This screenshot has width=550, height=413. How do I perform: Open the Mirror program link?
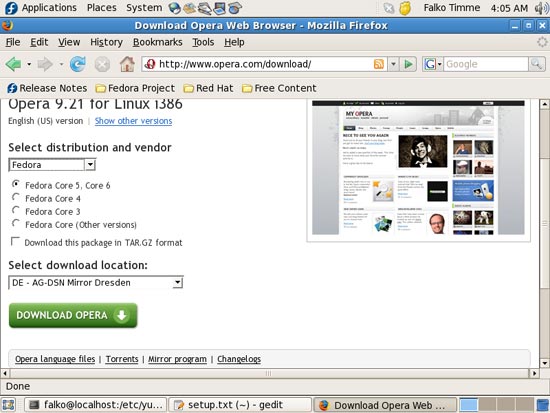coord(177,359)
